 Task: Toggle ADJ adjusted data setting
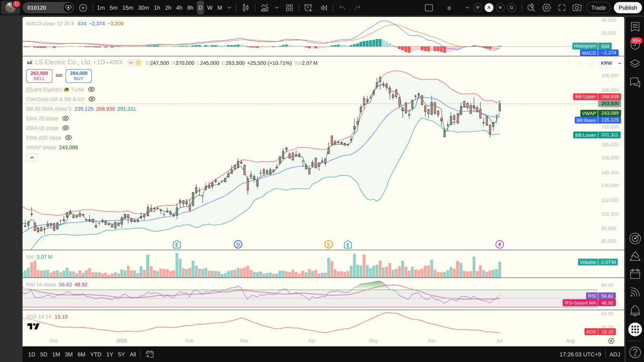(615, 354)
